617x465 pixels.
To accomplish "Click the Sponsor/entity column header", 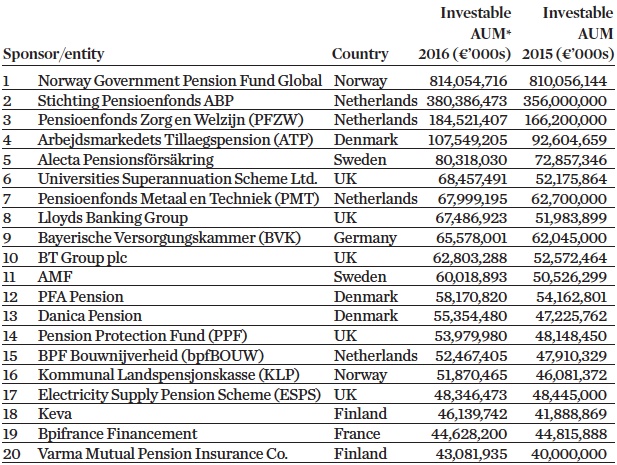I will click(x=54, y=54).
